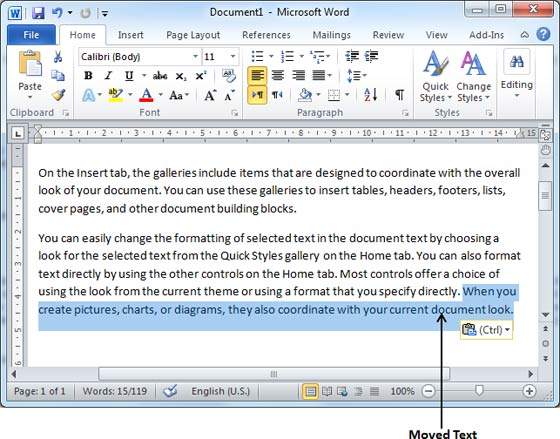Open the Calibri (Body) font name dropdown
This screenshot has width=560, height=439.
click(140, 57)
